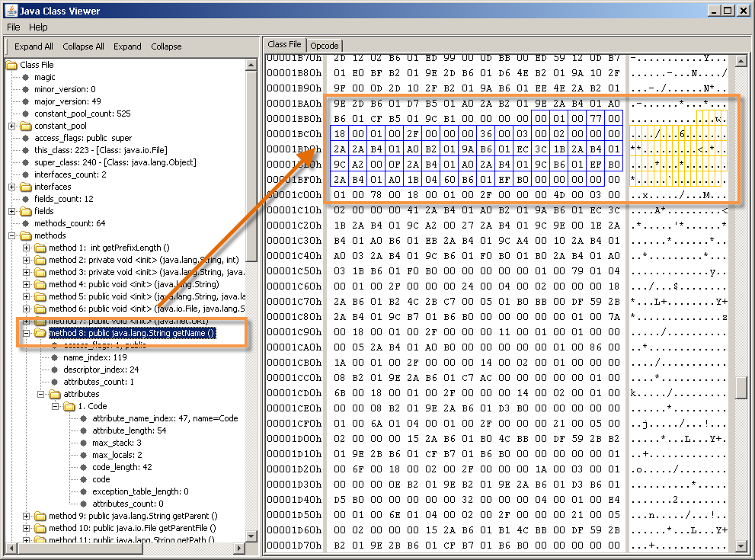Select access_flags: public super entry
The width and height of the screenshot is (755, 560).
point(83,138)
